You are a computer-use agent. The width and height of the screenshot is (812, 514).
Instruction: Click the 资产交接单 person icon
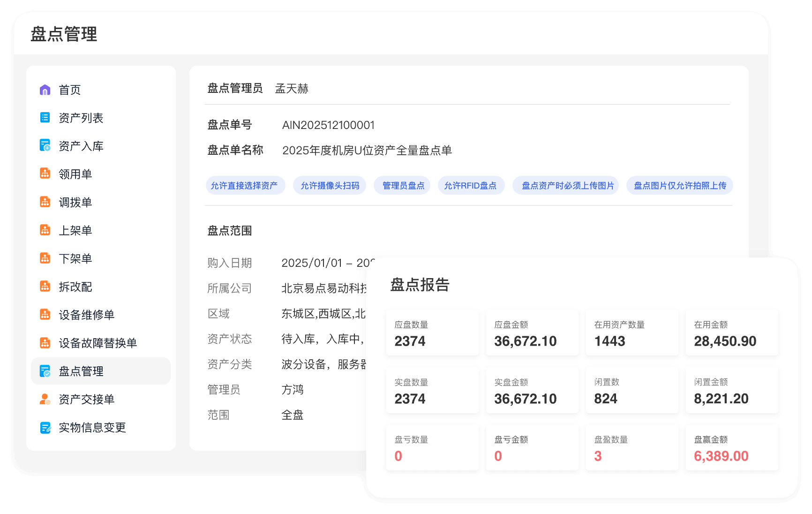point(45,399)
